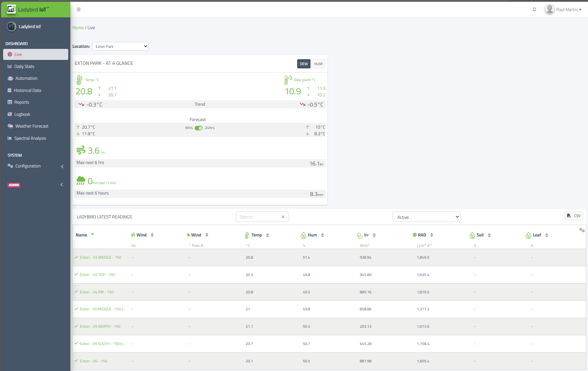
Task: Toggle the hamburger sidebar menu icon
Action: point(79,9)
